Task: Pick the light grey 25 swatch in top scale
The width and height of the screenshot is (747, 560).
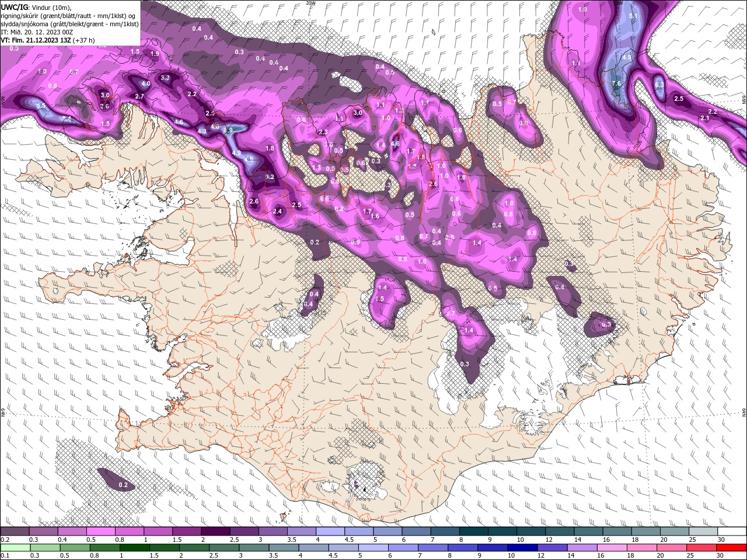Action: [x=703, y=531]
